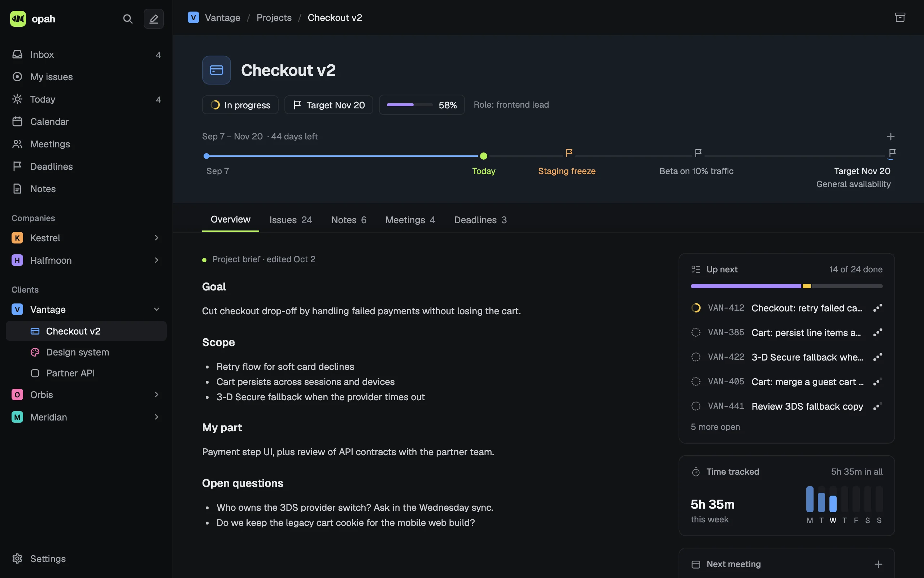Expand the Orbis client chevron
This screenshot has width=924, height=578.
coord(156,394)
